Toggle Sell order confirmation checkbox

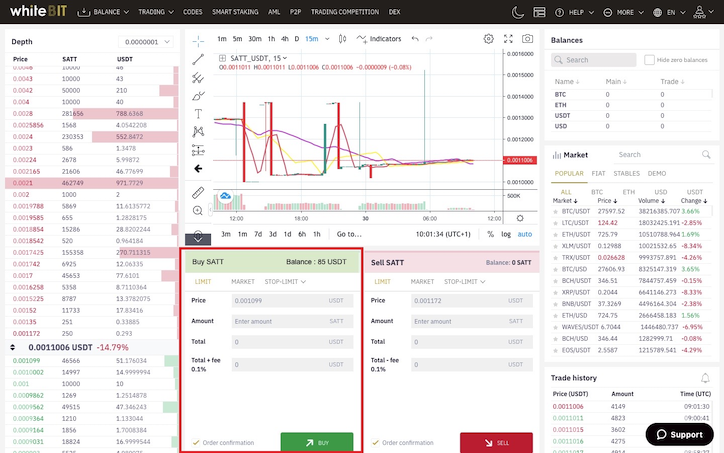pyautogui.click(x=375, y=442)
